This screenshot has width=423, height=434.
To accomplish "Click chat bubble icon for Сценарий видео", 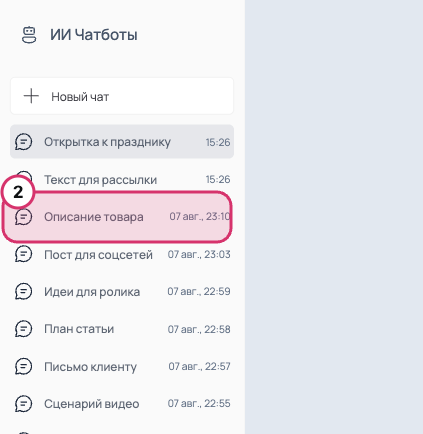I will (x=23, y=404).
